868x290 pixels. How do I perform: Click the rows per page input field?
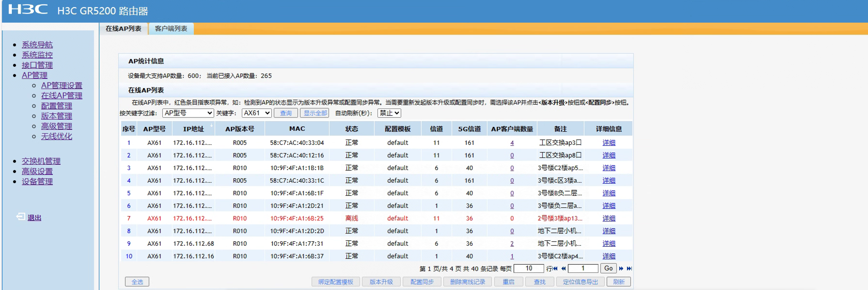[529, 268]
